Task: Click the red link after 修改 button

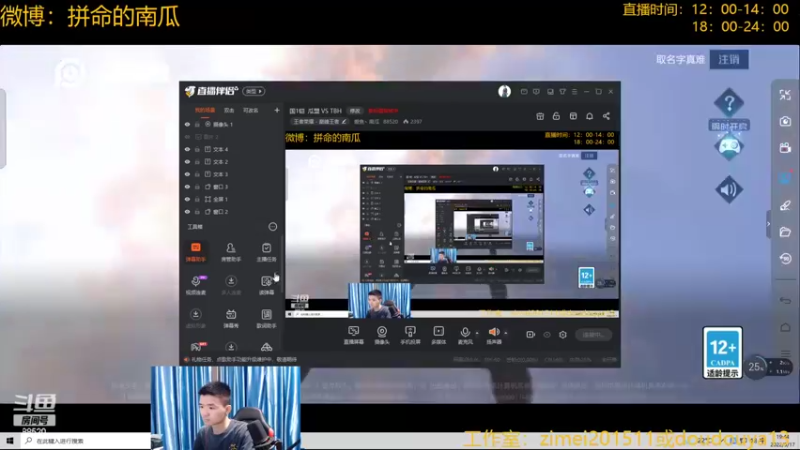Action: pos(383,111)
